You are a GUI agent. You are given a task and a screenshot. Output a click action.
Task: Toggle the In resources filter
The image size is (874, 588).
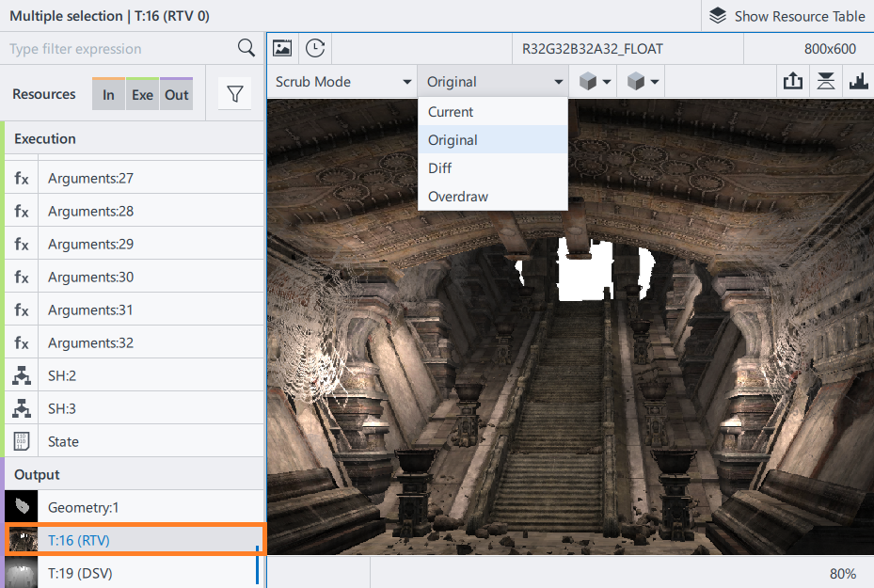(108, 94)
